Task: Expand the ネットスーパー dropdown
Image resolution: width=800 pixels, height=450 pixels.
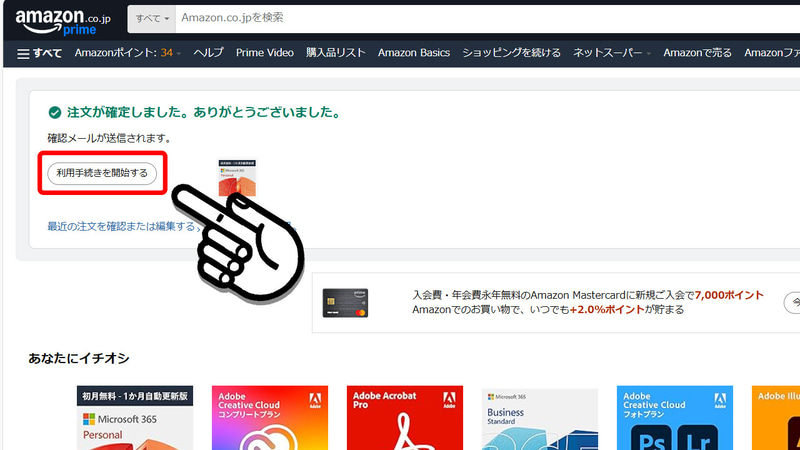Action: click(x=612, y=53)
